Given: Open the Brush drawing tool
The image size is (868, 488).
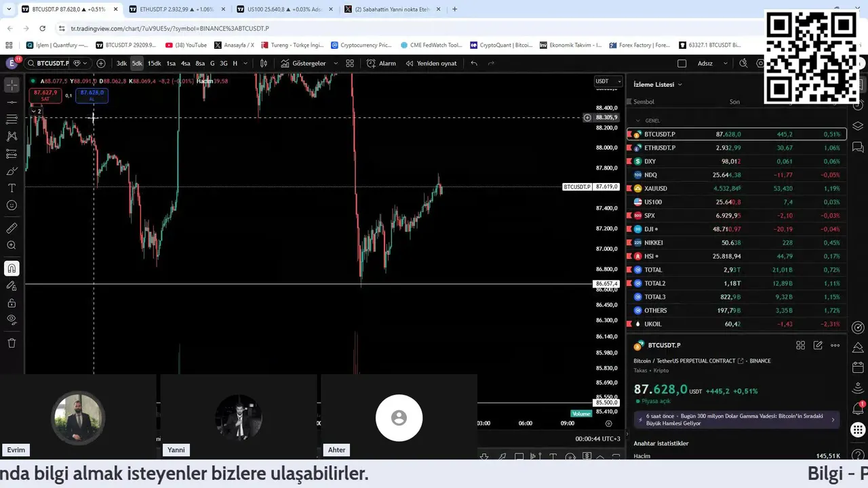Looking at the screenshot, I should pos(12,171).
